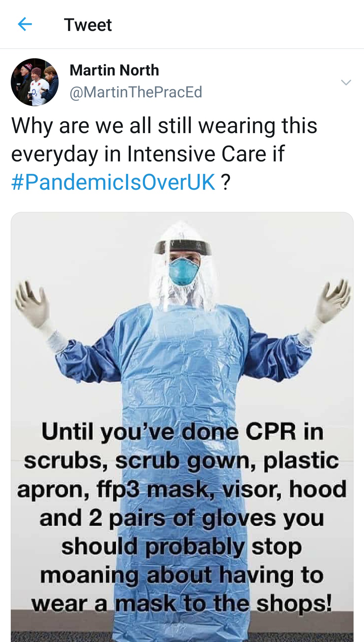
Task: Tap the meme line 'wear a mask to the shops!'
Action: 182,603
